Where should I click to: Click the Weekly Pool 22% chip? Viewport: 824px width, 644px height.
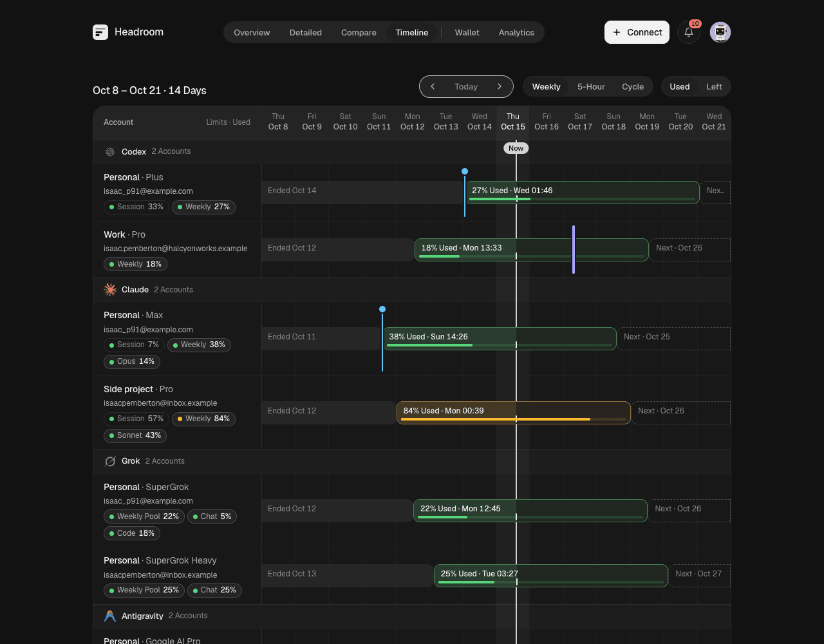click(x=144, y=516)
